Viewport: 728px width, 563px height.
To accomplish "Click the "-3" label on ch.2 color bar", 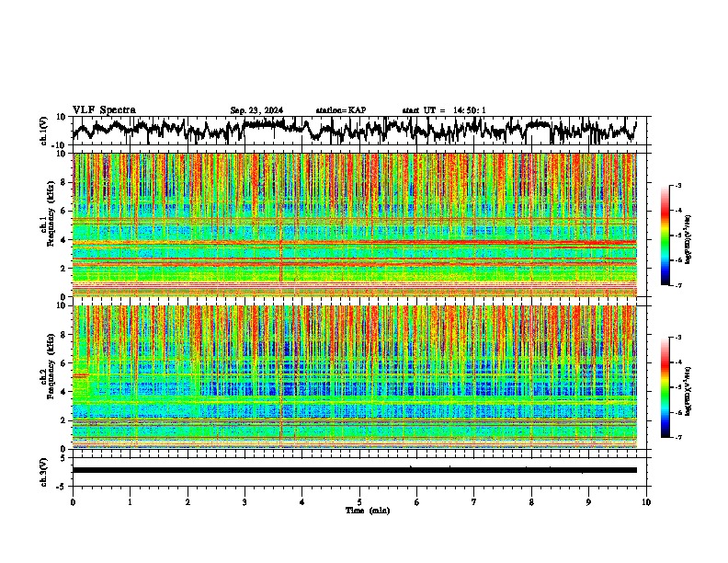I will tap(677, 338).
